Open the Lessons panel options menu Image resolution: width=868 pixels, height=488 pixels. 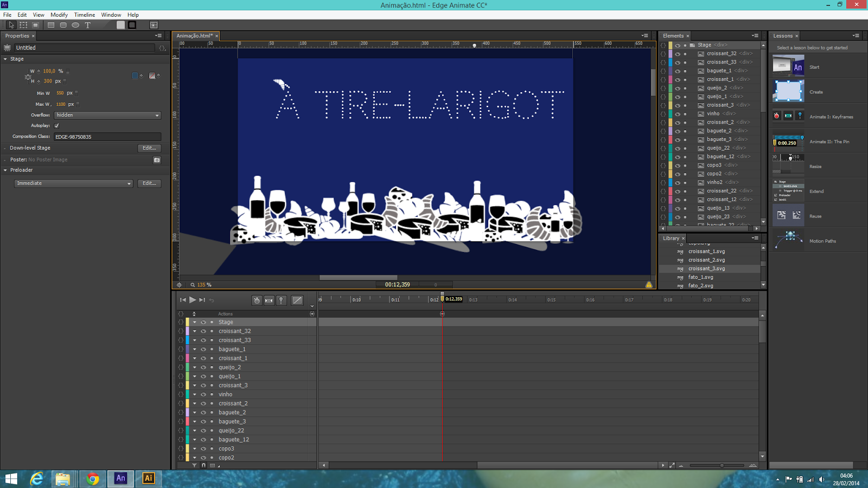856,36
